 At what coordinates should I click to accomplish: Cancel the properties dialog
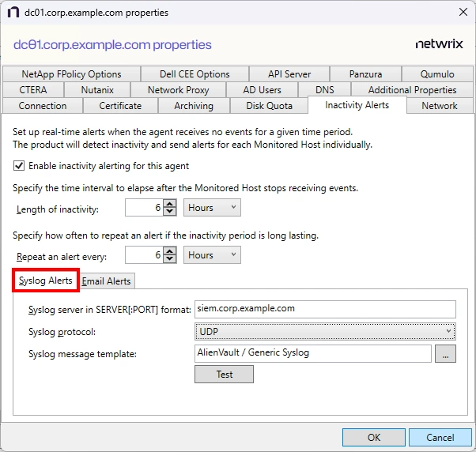440,437
